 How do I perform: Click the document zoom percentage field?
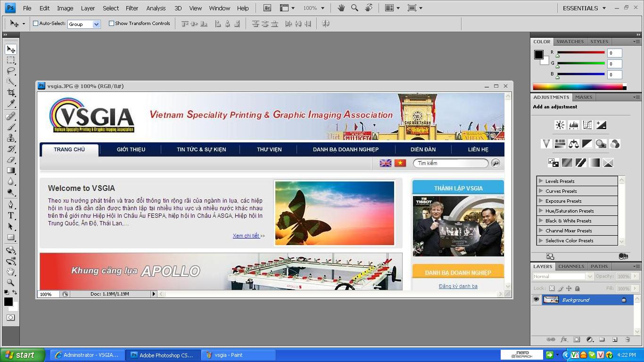click(x=49, y=294)
